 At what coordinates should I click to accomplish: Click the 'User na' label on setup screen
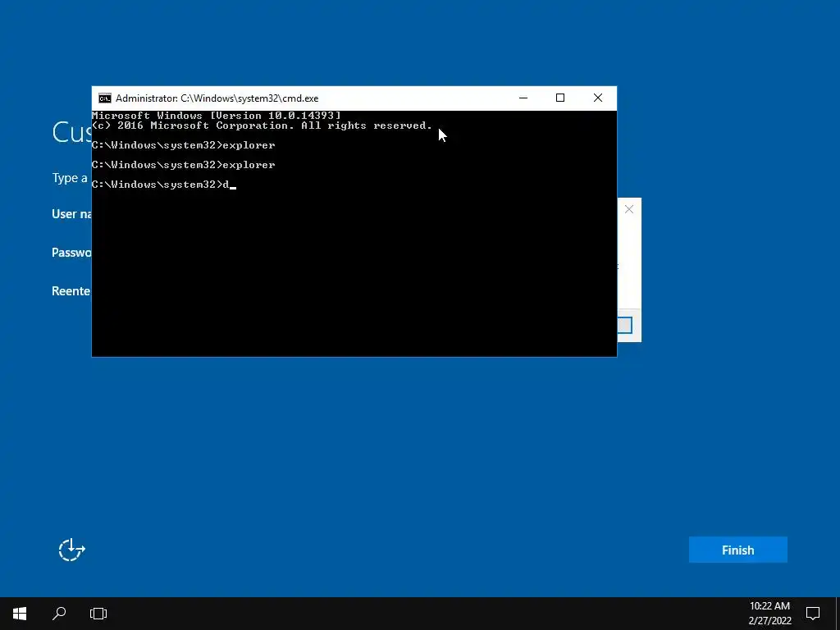click(72, 214)
